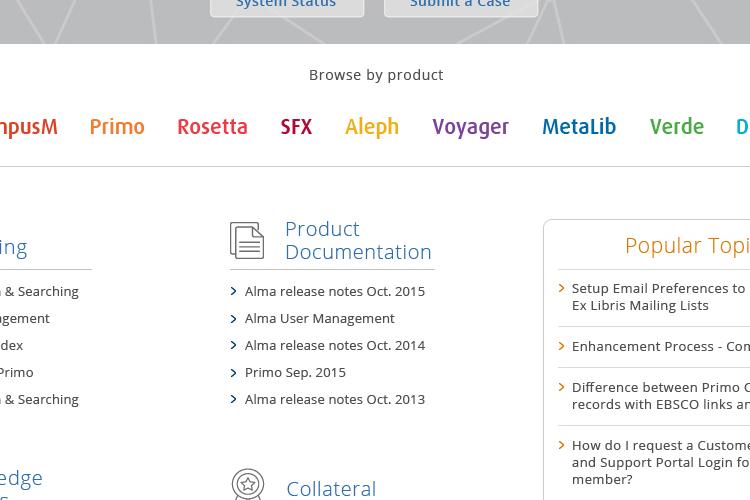Click the Product Documentation page icon

(247, 241)
